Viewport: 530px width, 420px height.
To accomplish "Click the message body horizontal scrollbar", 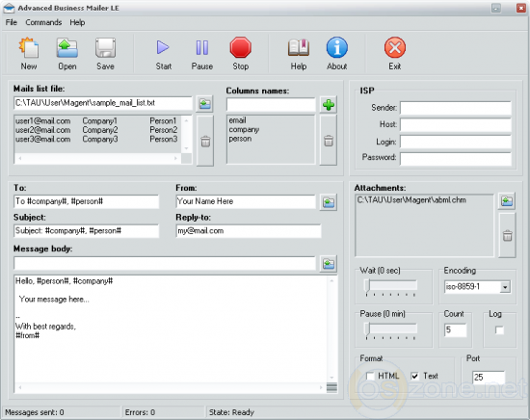I will point(170,387).
